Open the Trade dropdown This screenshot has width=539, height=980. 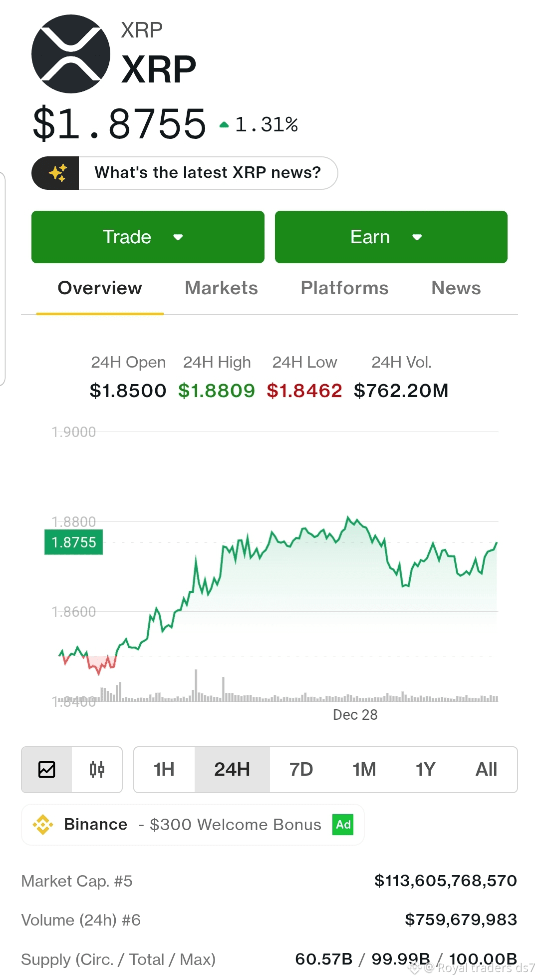(x=148, y=237)
